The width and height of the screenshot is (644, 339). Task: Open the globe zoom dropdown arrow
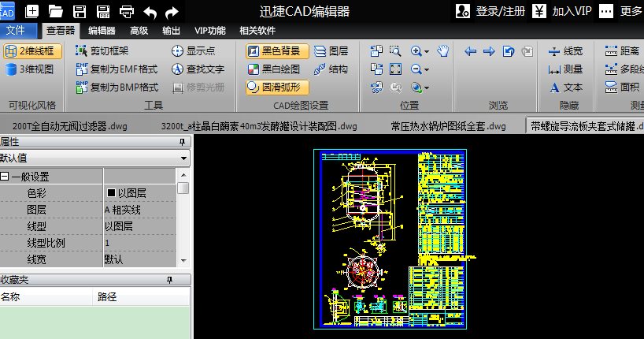coord(427,88)
